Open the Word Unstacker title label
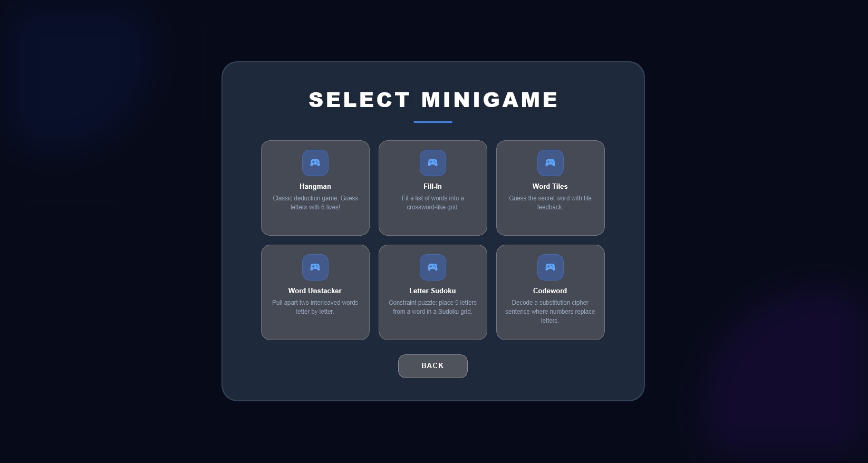The height and width of the screenshot is (463, 868). click(x=315, y=291)
